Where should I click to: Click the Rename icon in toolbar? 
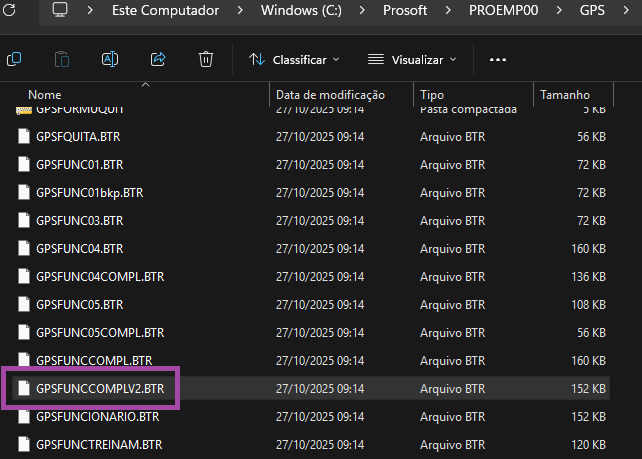[x=110, y=59]
